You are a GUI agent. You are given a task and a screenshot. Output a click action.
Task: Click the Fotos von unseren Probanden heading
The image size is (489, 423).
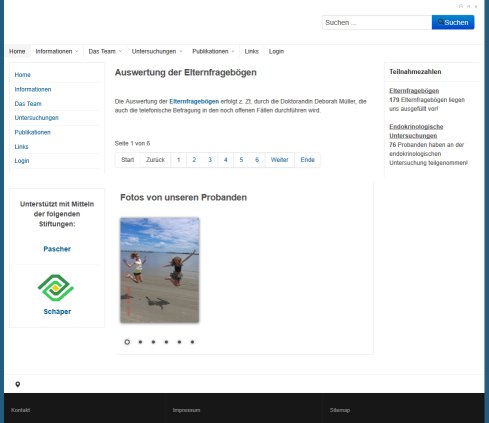183,197
